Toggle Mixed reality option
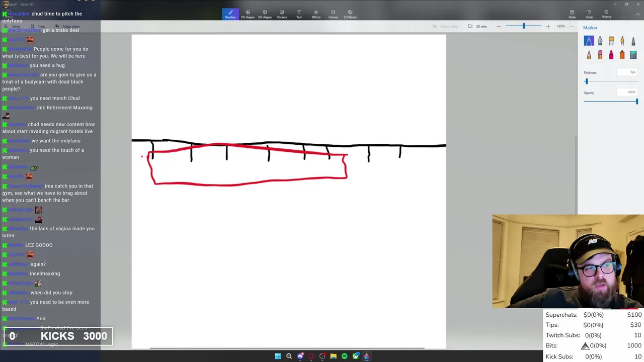This screenshot has height=362, width=644. click(x=445, y=26)
